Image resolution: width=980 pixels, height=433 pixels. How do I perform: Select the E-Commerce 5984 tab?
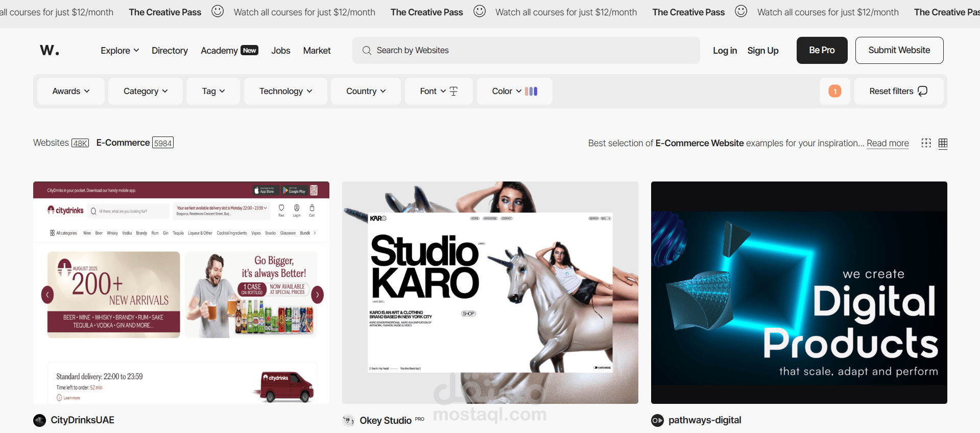135,143
